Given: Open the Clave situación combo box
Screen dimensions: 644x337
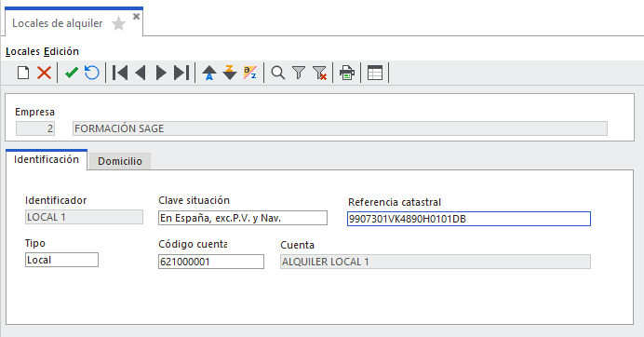Looking at the screenshot, I should pos(243,218).
